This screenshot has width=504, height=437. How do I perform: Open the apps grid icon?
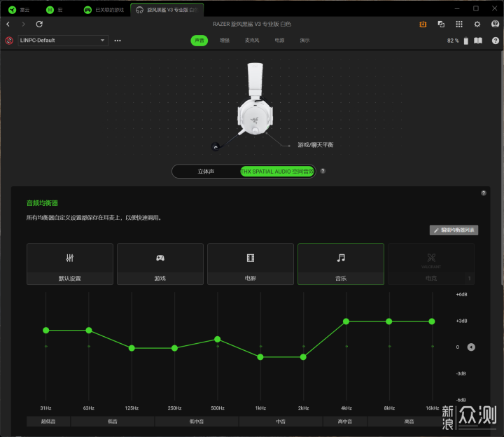click(459, 24)
